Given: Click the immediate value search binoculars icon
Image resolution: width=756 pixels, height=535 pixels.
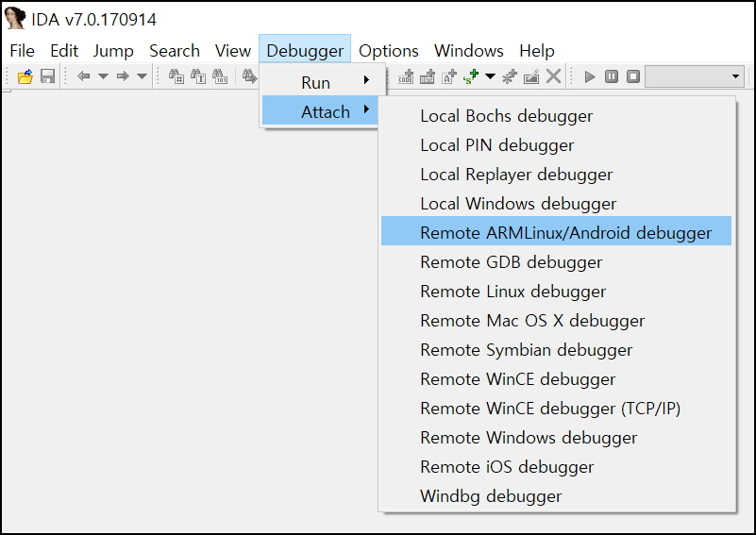Looking at the screenshot, I should click(x=176, y=76).
